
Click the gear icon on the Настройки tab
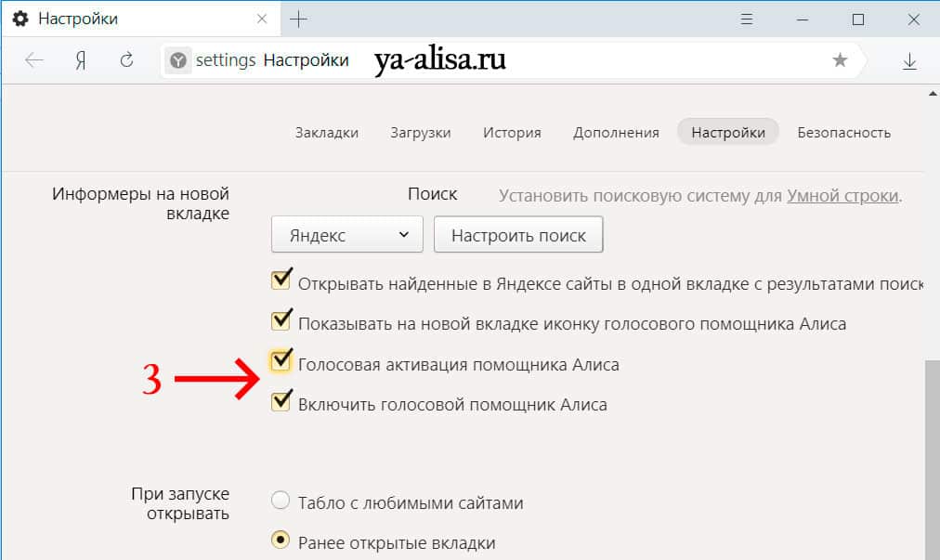click(x=20, y=20)
